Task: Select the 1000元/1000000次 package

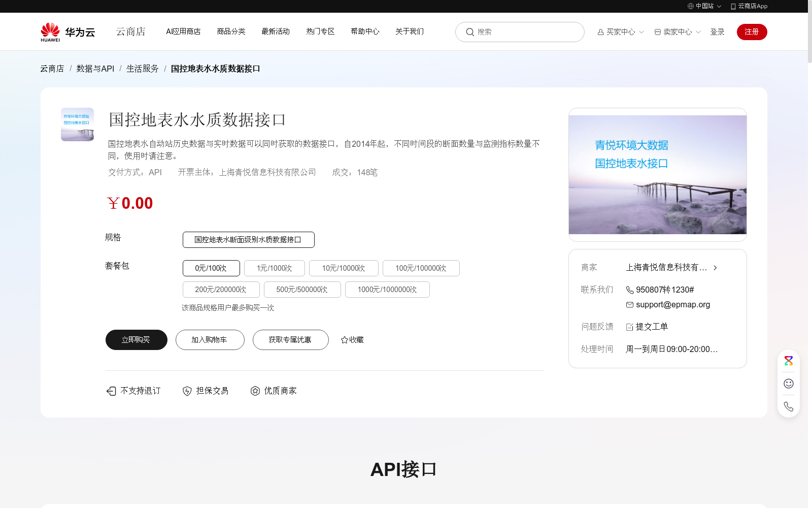Action: point(387,290)
